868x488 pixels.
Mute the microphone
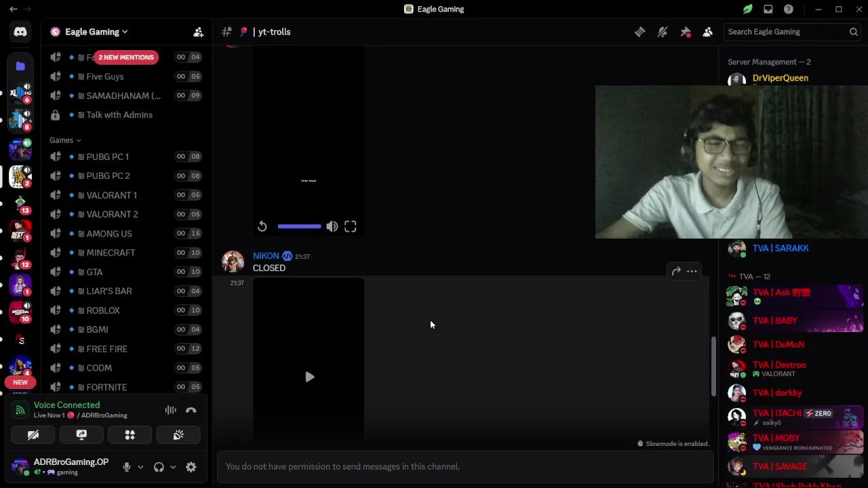(126, 467)
